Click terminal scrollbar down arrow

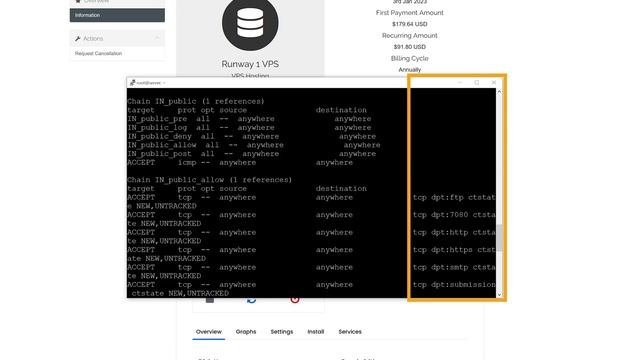click(x=499, y=294)
